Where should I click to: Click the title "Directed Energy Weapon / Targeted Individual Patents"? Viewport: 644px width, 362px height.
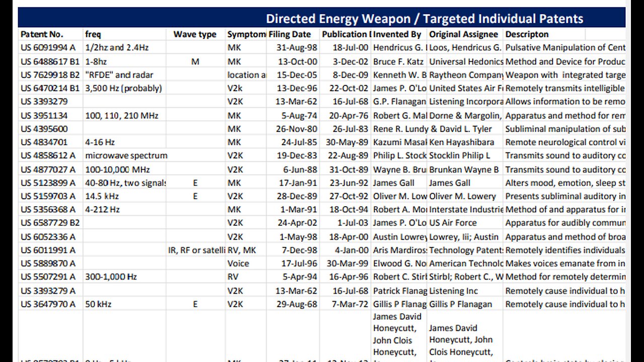point(425,19)
